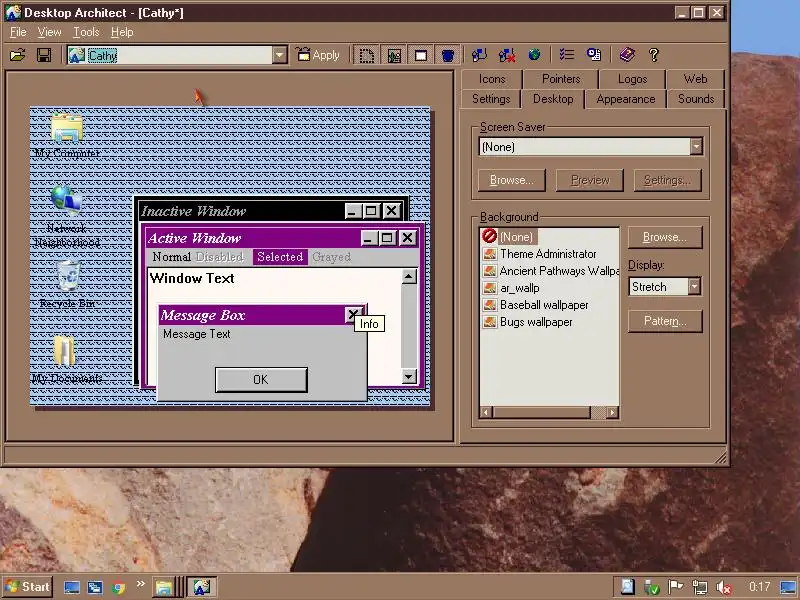Open the Help menu
This screenshot has height=600, width=800.
click(x=122, y=32)
